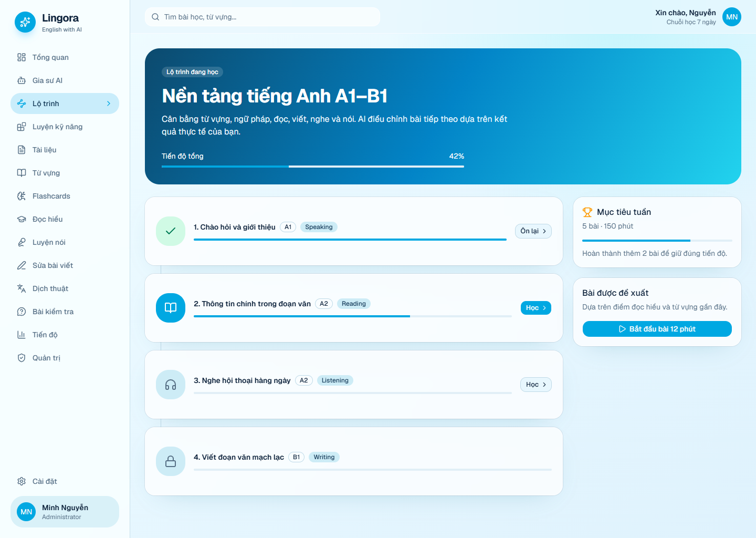
Task: Start the Bắt đầu bài 12 phút lesson
Action: tap(657, 329)
